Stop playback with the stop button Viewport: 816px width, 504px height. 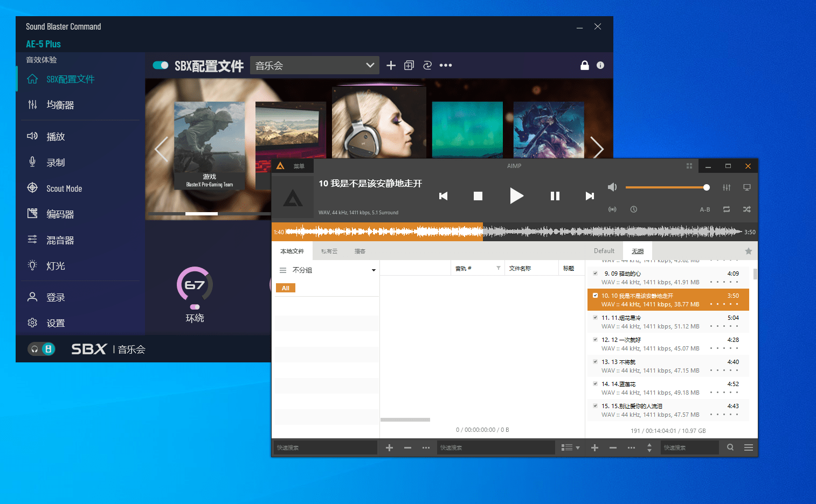pos(478,196)
